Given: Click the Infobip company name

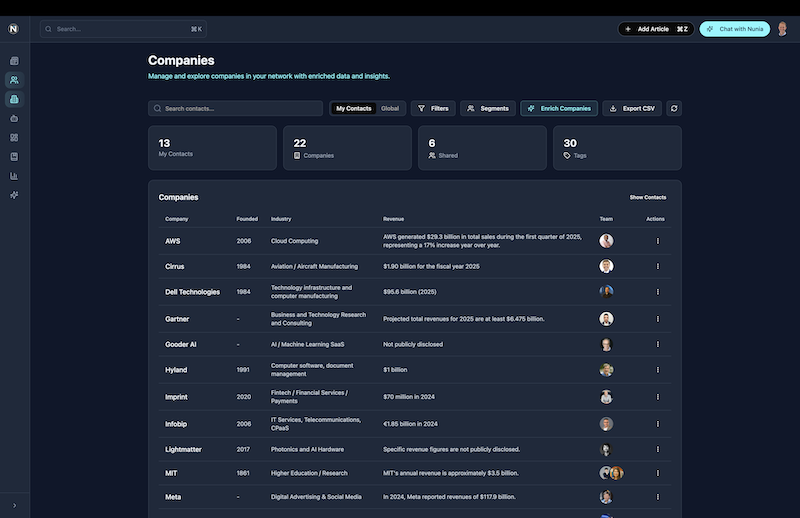Looking at the screenshot, I should pos(176,424).
